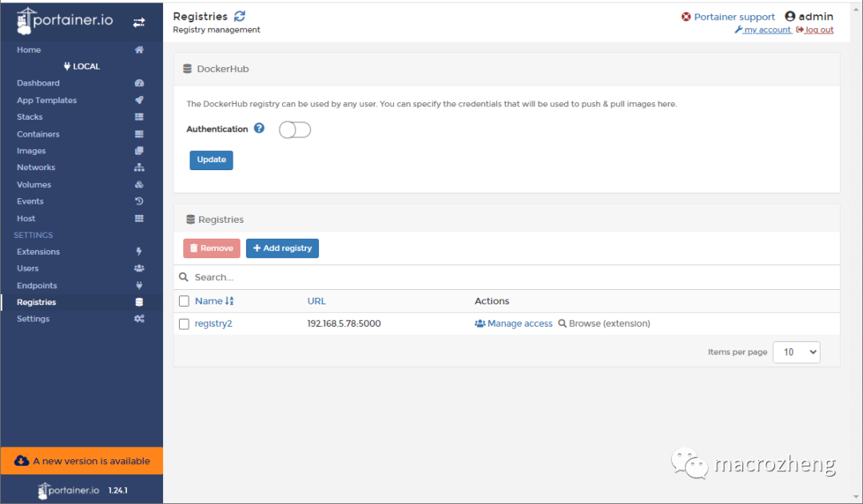Click the Portainer support link

click(x=734, y=17)
